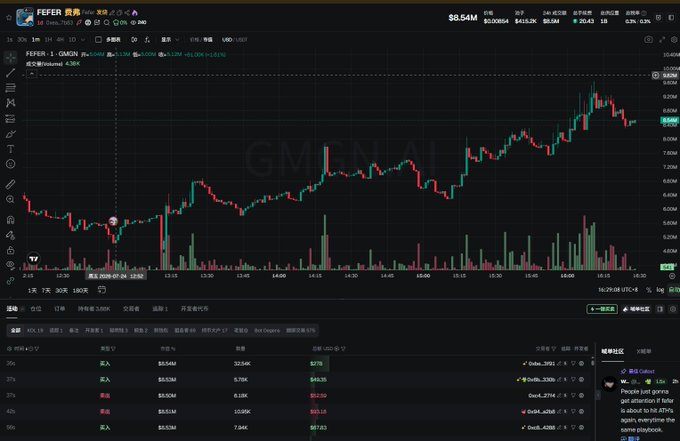
Task: Select the pattern drawing tool
Action: pos(10,103)
